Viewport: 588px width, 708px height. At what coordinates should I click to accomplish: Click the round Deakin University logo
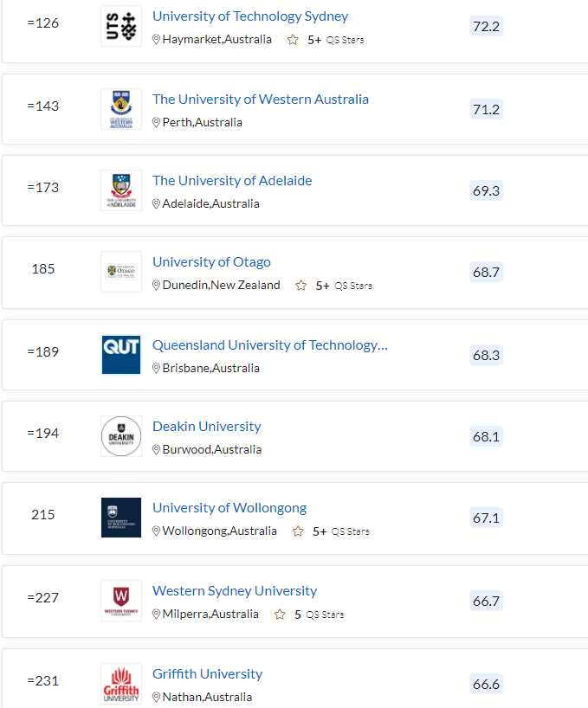pyautogui.click(x=121, y=435)
